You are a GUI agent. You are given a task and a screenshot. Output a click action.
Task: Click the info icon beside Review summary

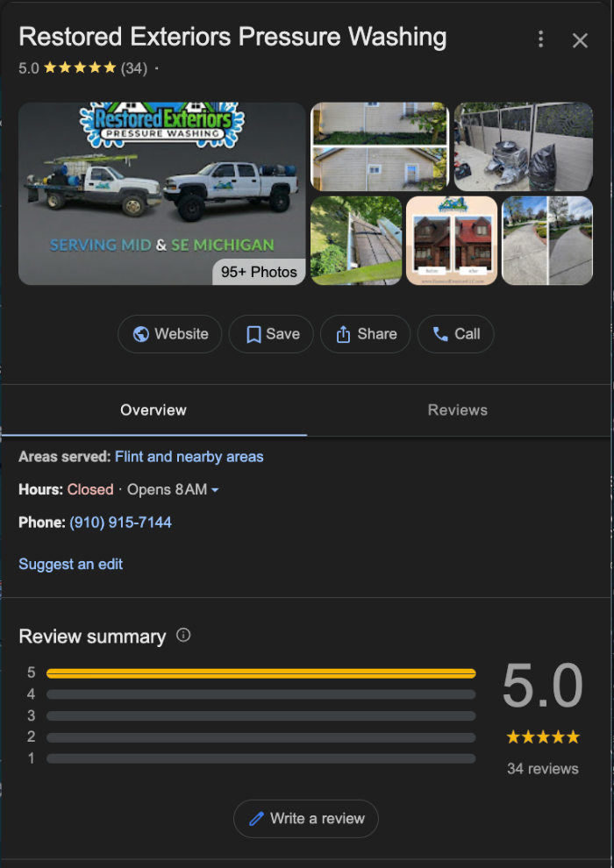(183, 635)
